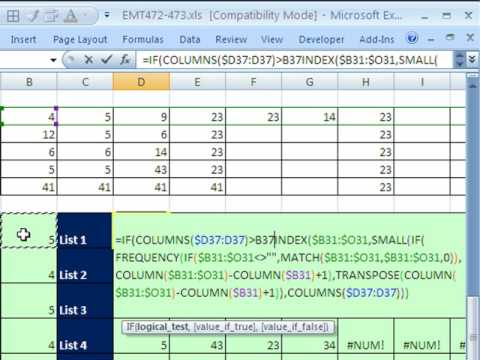The height and width of the screenshot is (360, 480).
Task: Click [value_if_false] in the function tooltip
Action: tap(295, 327)
